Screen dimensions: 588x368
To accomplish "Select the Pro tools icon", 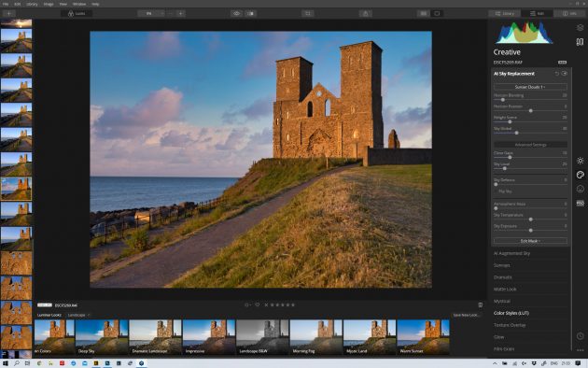I will point(581,203).
